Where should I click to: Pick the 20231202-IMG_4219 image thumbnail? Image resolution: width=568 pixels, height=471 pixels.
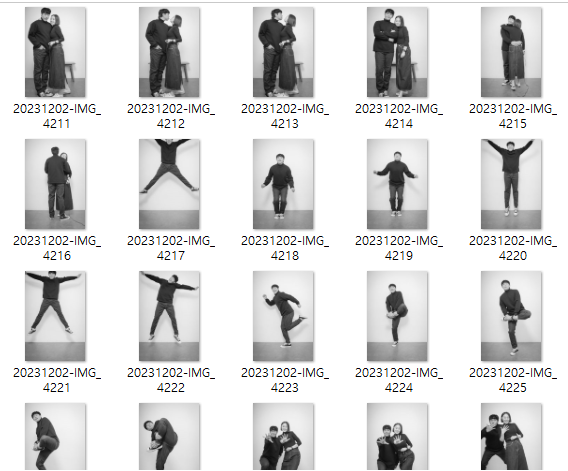[x=397, y=184]
